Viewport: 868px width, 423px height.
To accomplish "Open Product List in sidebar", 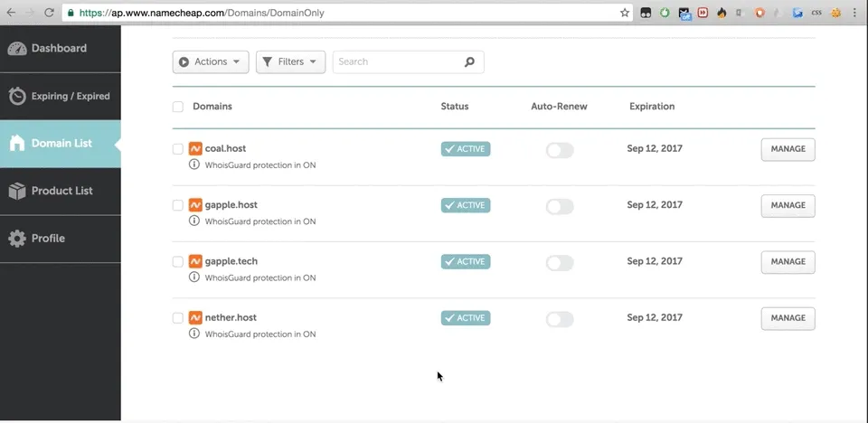I will 61,191.
